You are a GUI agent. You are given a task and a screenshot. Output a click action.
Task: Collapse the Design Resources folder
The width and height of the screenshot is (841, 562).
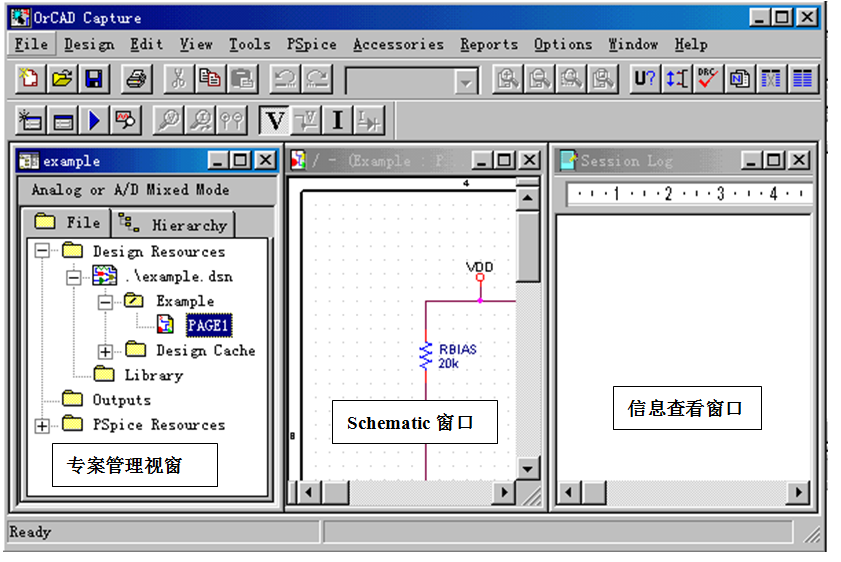click(42, 250)
